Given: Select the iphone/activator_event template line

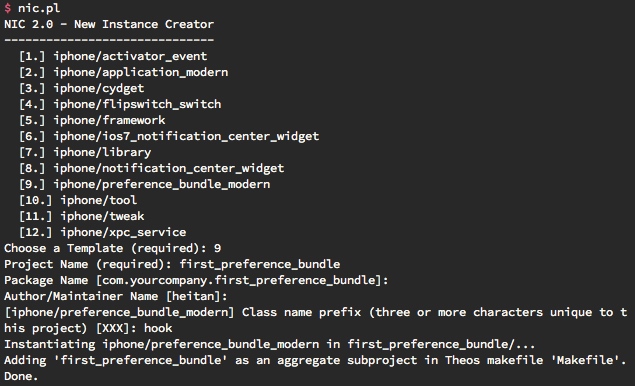Looking at the screenshot, I should click(113, 56).
